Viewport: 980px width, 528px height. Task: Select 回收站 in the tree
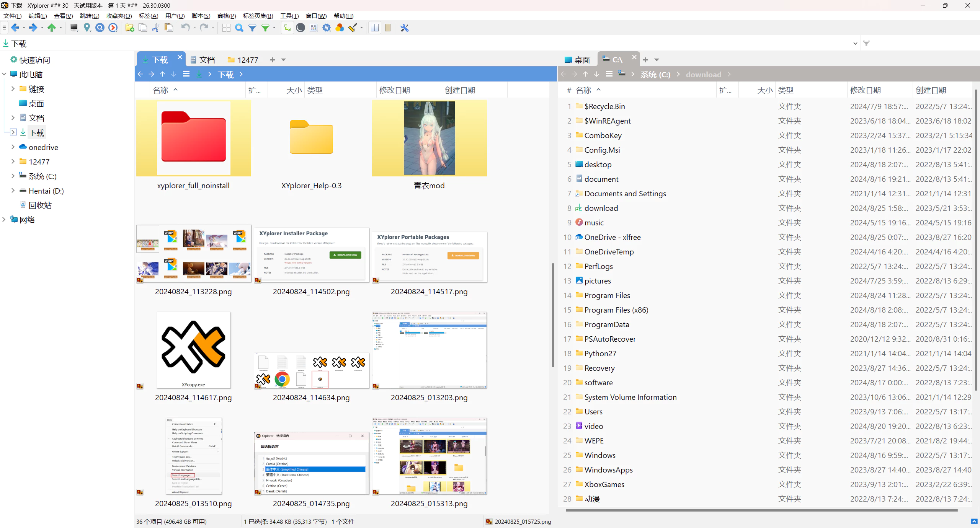pos(40,205)
